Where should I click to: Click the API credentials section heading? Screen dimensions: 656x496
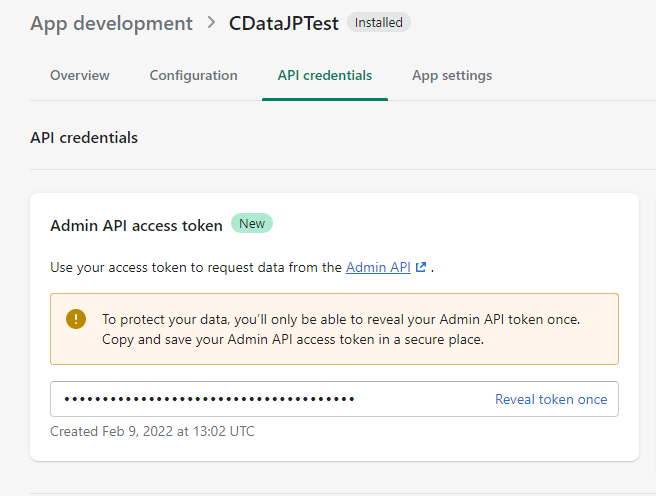[84, 137]
